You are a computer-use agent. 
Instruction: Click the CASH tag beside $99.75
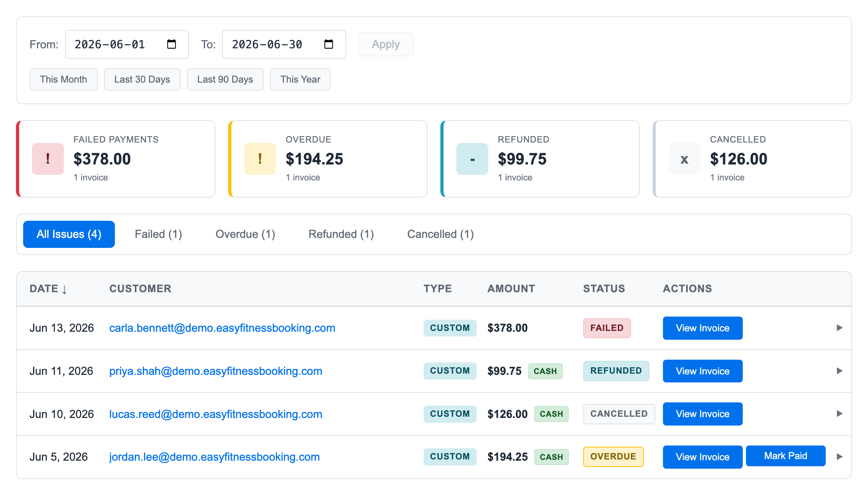click(x=545, y=371)
